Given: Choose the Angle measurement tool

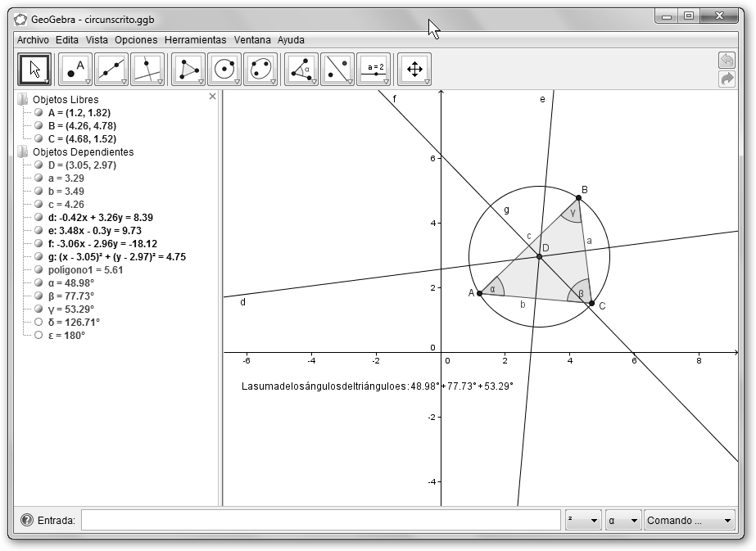Looking at the screenshot, I should pos(301,70).
